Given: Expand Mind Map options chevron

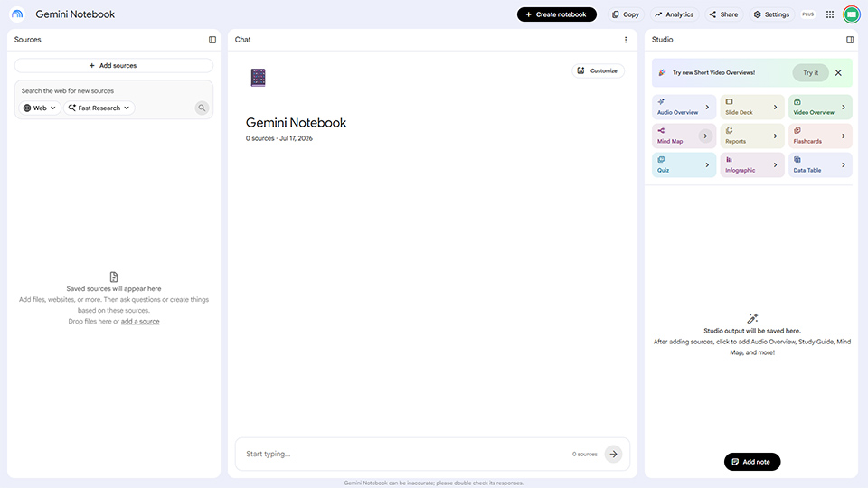Looking at the screenshot, I should coord(705,136).
